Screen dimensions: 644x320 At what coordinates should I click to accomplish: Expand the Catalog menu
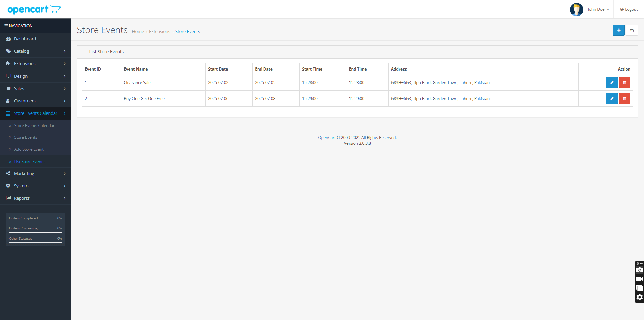(35, 51)
